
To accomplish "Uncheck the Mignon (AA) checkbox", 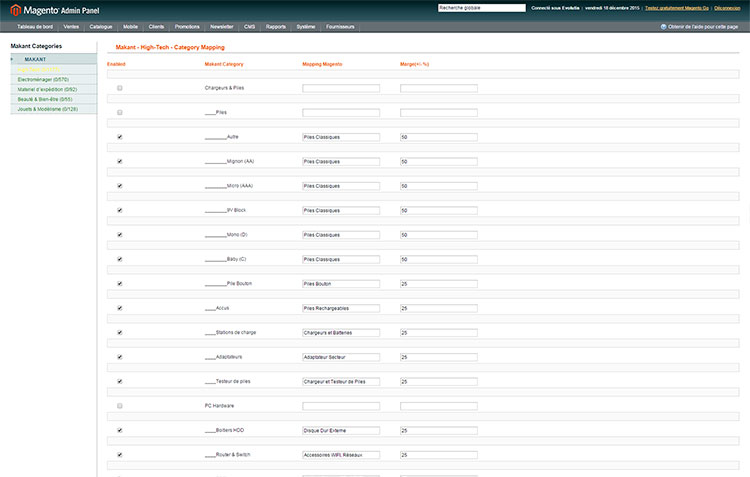I will (120, 161).
